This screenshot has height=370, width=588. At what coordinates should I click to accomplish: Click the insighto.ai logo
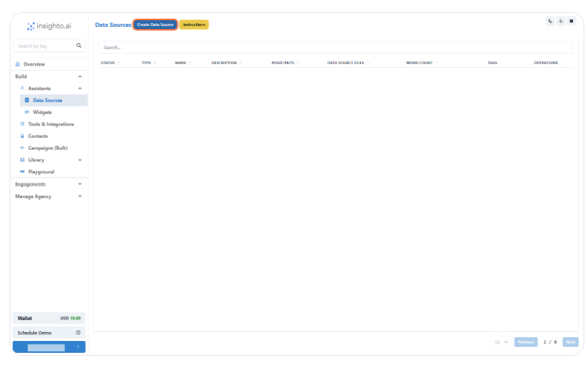(49, 26)
